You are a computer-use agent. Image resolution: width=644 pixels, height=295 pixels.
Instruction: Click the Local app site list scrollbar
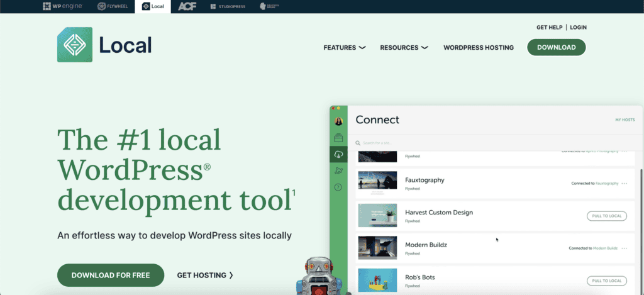pos(641,230)
